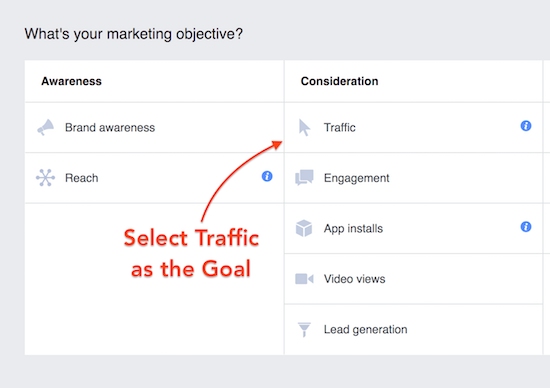Click the marketing objective question heading
The image size is (550, 388).
coord(134,34)
